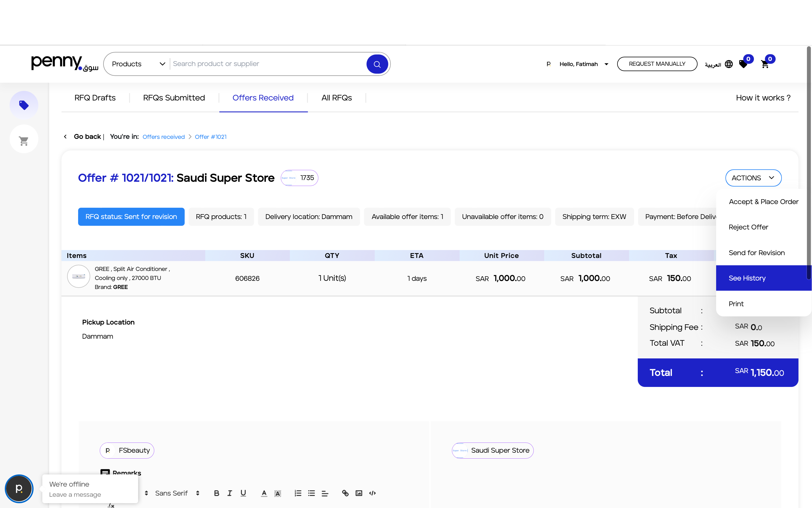This screenshot has height=508, width=812.
Task: Click the Saudi Super Store chip below
Action: point(493,450)
